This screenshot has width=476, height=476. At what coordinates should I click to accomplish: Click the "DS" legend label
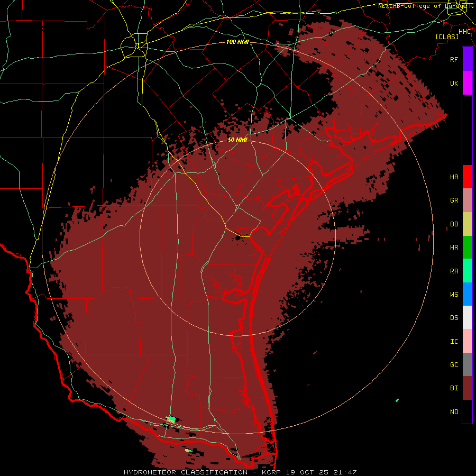[454, 317]
